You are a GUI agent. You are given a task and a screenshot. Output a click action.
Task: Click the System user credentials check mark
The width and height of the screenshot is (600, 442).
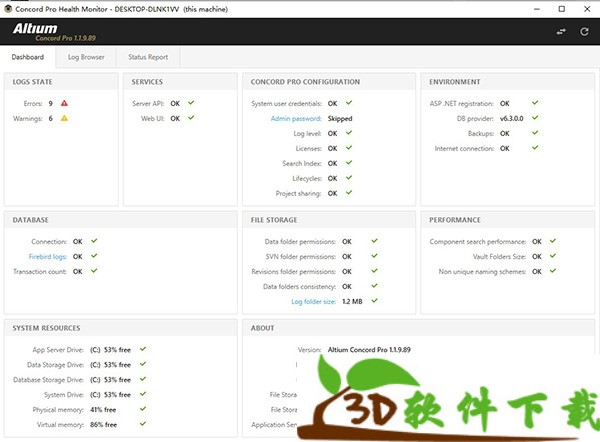click(349, 103)
